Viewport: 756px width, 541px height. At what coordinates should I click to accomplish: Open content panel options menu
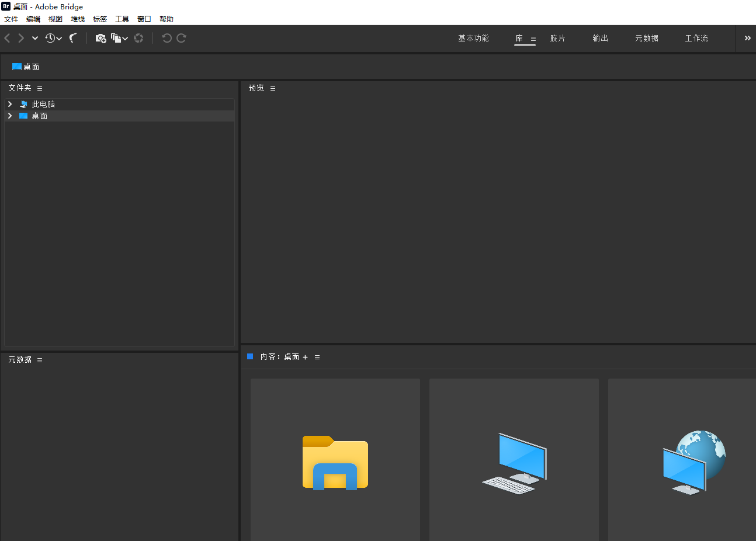pyautogui.click(x=317, y=357)
